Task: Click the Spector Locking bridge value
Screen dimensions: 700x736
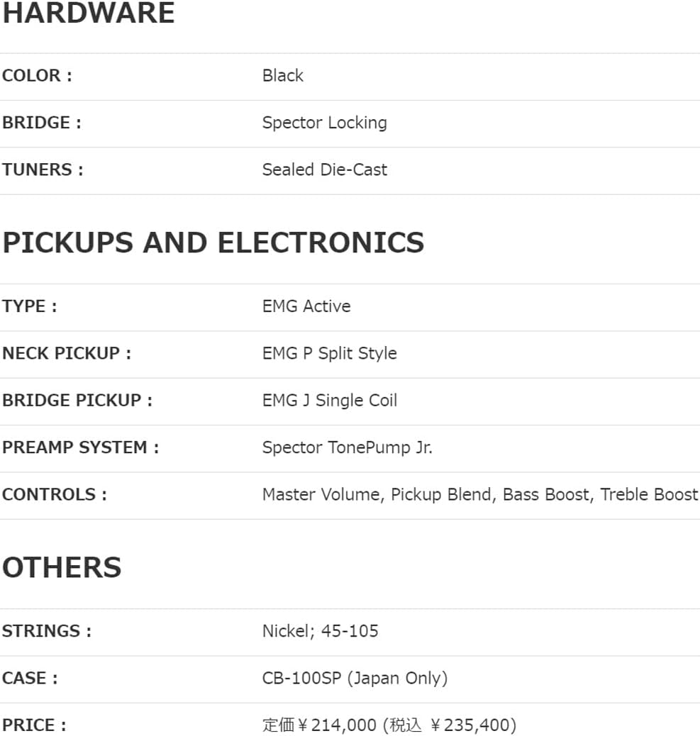Action: coord(324,123)
